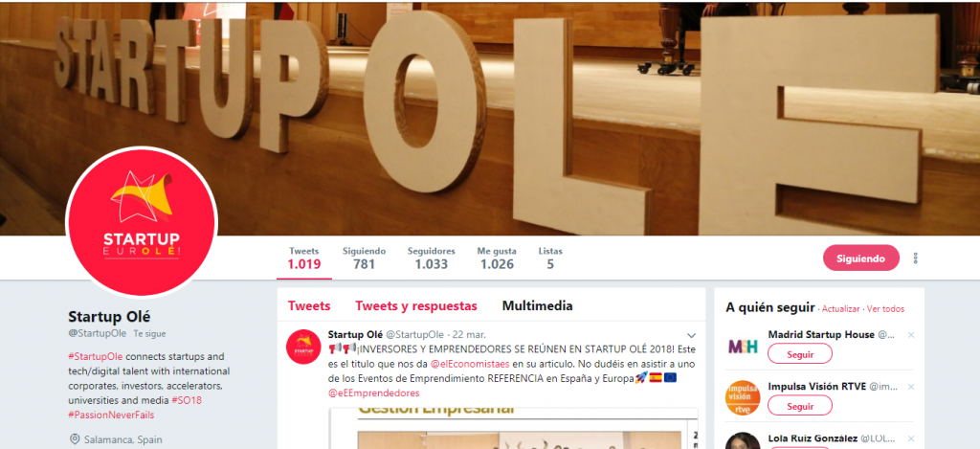Follow Madrid Startup House

(x=800, y=354)
